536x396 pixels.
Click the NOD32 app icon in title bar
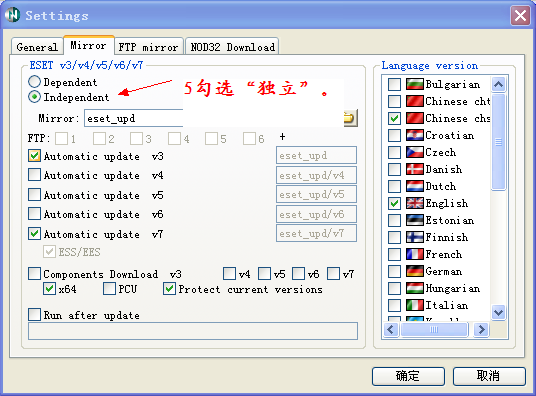coord(13,15)
